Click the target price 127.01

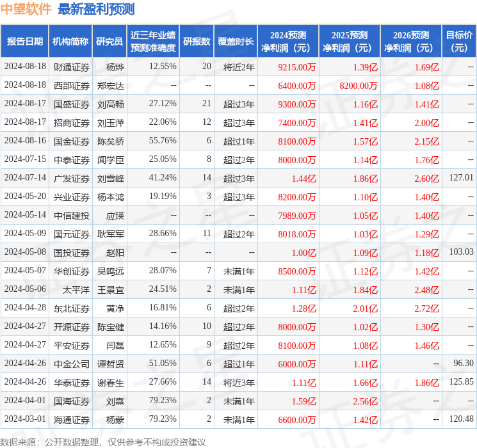point(462,177)
